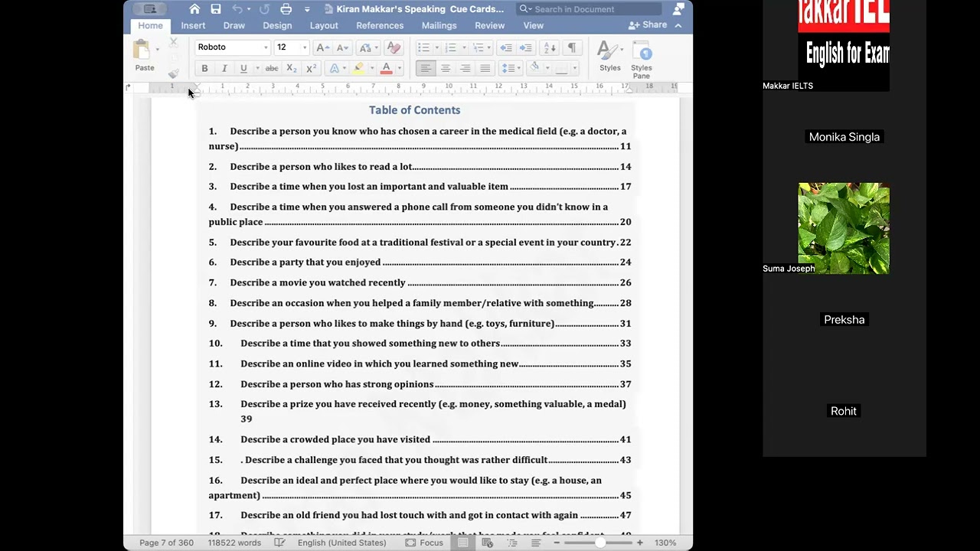Switch to Outline view in status bar
Screen dimensions: 980x551
point(511,543)
